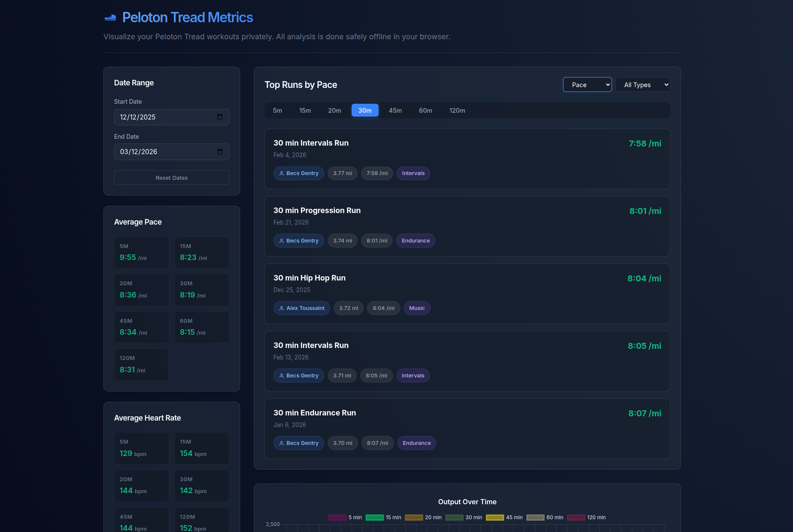Click the Alex Toussaint instructor chip
This screenshot has height=532, width=793.
point(302,308)
